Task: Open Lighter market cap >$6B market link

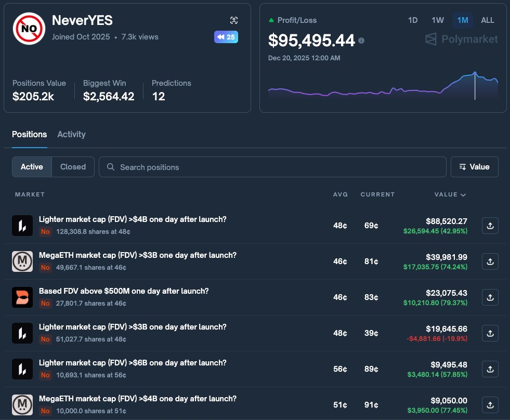Action: pyautogui.click(x=133, y=363)
